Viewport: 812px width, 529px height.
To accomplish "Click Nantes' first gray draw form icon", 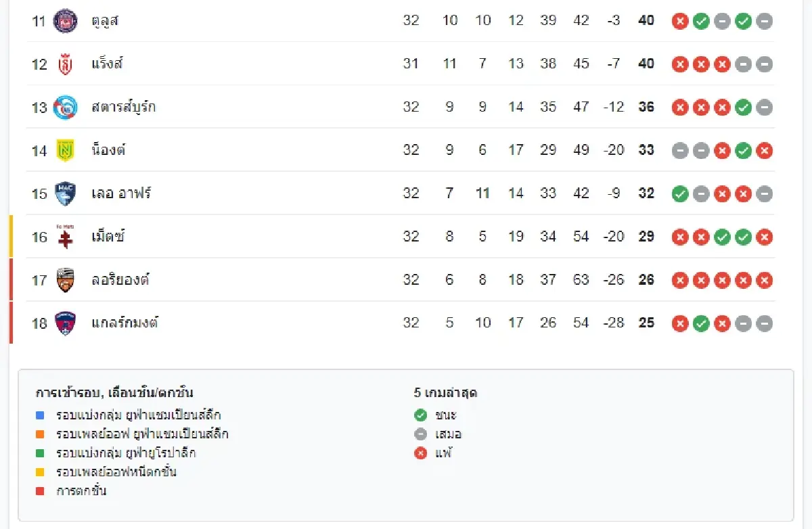I will 680,151.
